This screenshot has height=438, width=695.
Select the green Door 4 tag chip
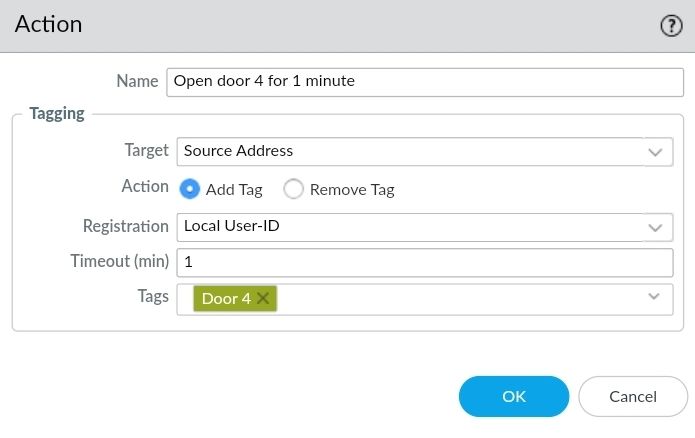[x=226, y=298]
